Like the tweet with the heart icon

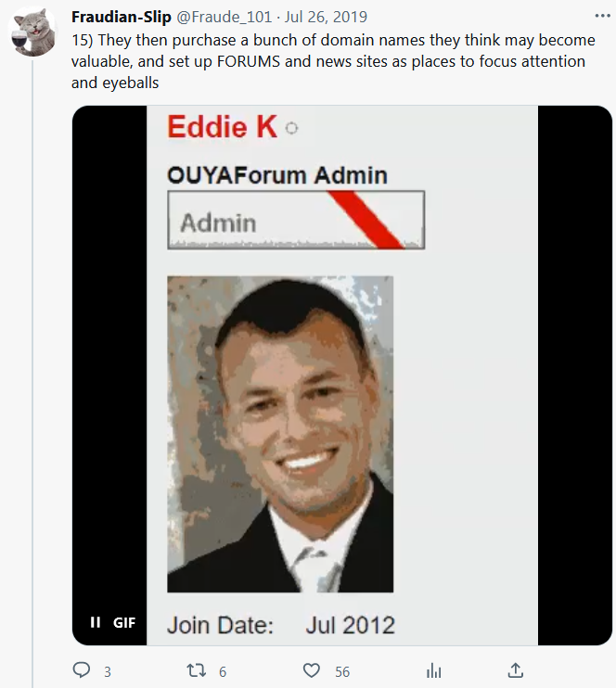(x=312, y=670)
